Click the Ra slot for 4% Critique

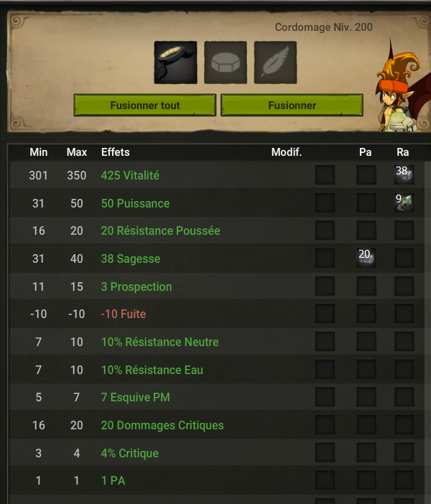pyautogui.click(x=404, y=452)
